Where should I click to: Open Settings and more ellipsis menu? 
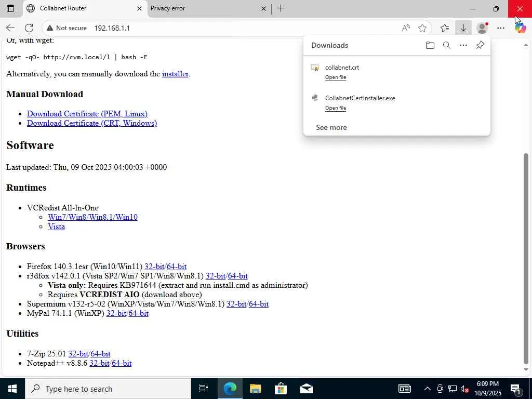point(501,28)
